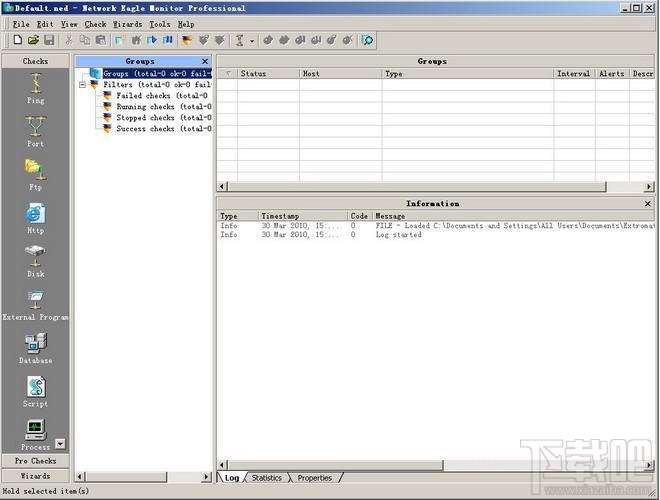Select the Failed checks filter

click(x=162, y=96)
